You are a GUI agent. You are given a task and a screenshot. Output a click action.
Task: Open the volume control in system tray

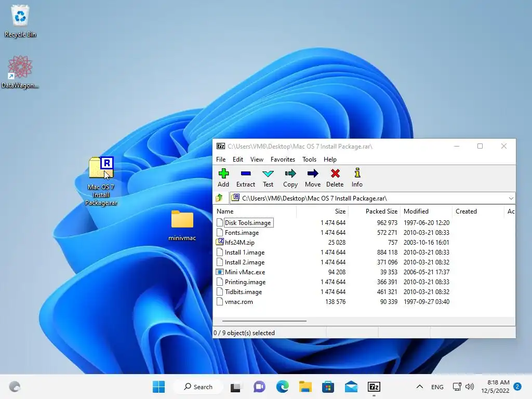point(470,387)
